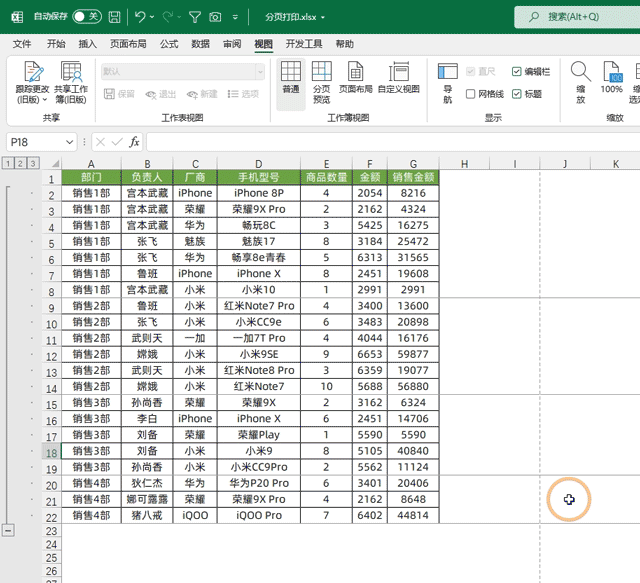Screen dimensions: 640x583
Task: Open the sheet view 默认 combo box
Action: coord(183,72)
